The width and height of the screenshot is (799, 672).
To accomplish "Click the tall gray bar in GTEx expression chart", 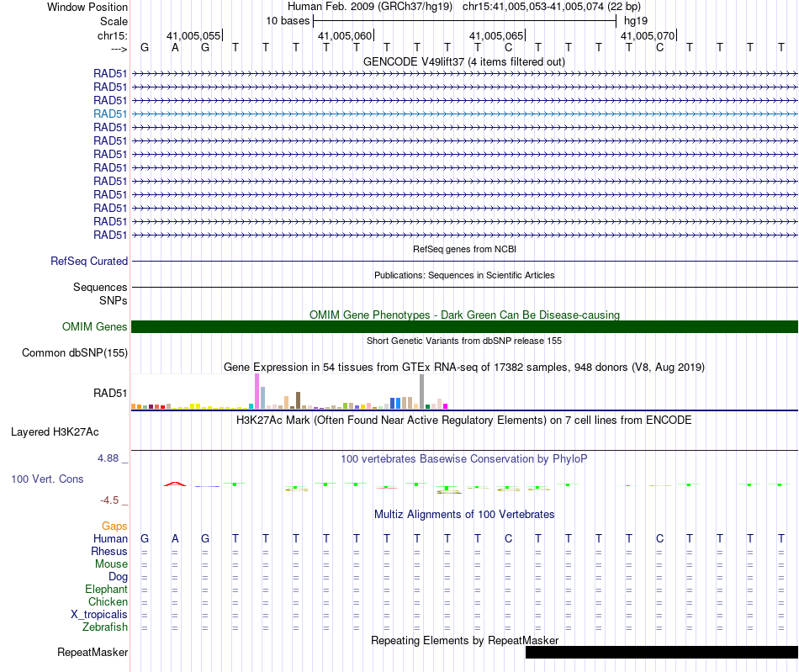I will coord(421,391).
